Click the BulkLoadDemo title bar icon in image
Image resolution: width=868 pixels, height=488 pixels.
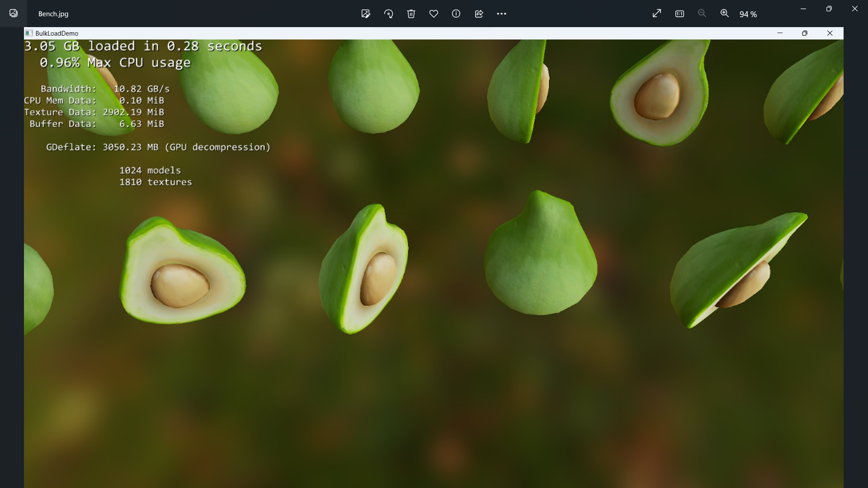click(x=29, y=33)
